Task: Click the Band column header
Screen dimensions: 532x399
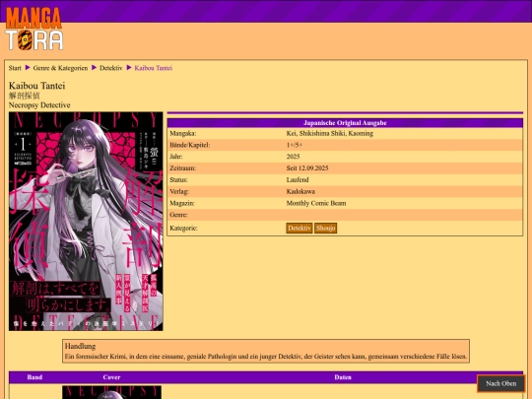Action: pyautogui.click(x=34, y=377)
